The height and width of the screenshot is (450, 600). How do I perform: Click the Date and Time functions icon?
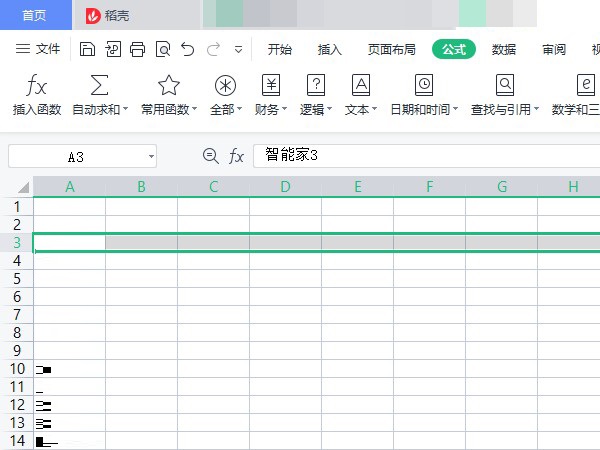click(x=424, y=85)
